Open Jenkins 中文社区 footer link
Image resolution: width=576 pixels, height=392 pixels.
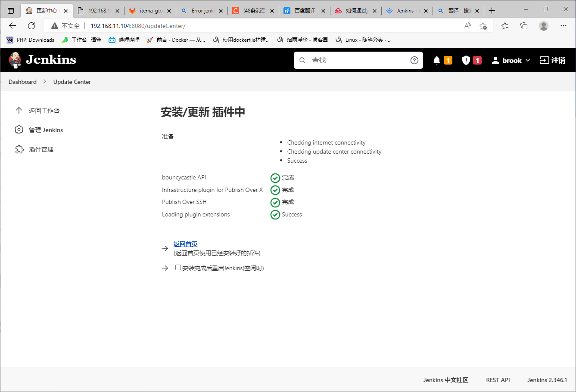(x=445, y=380)
